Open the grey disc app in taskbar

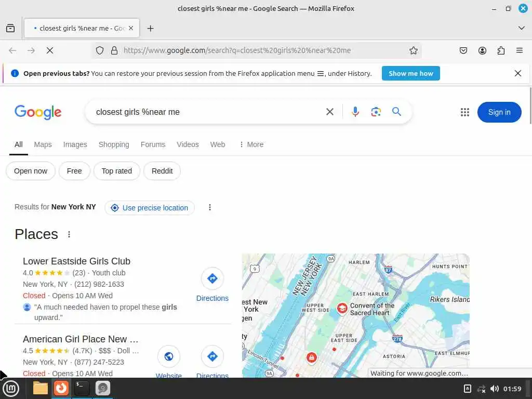(x=102, y=388)
